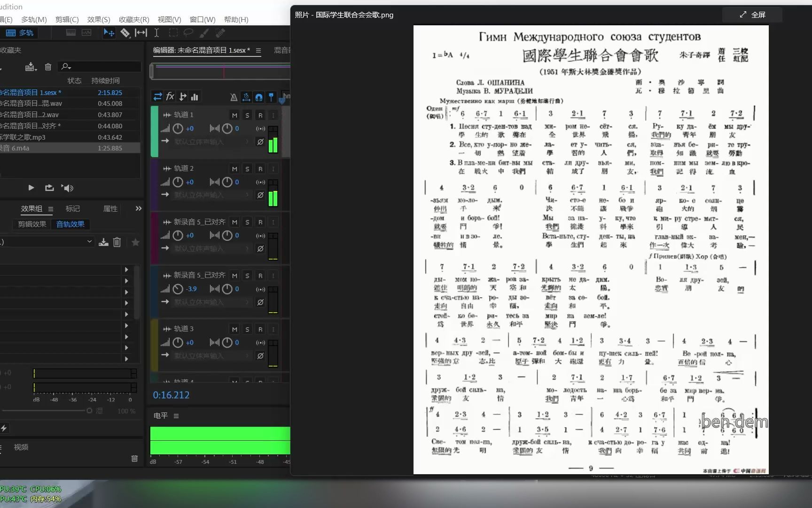Mute 轨道 3 with M button
Image resolution: width=812 pixels, height=508 pixels.
point(234,329)
